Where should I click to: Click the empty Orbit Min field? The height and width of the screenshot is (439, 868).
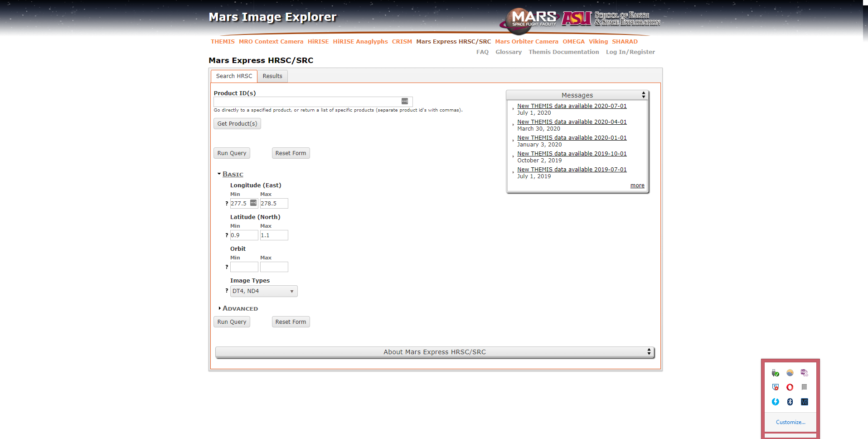pyautogui.click(x=244, y=267)
